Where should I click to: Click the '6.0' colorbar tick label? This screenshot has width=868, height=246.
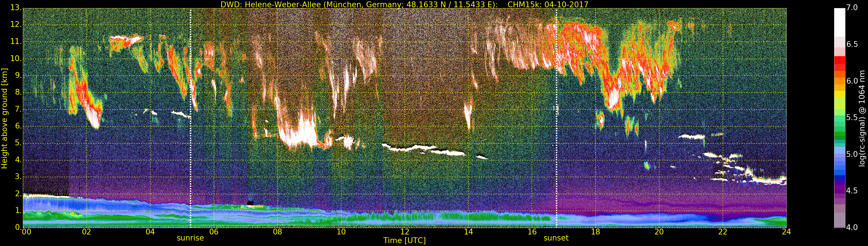click(852, 81)
